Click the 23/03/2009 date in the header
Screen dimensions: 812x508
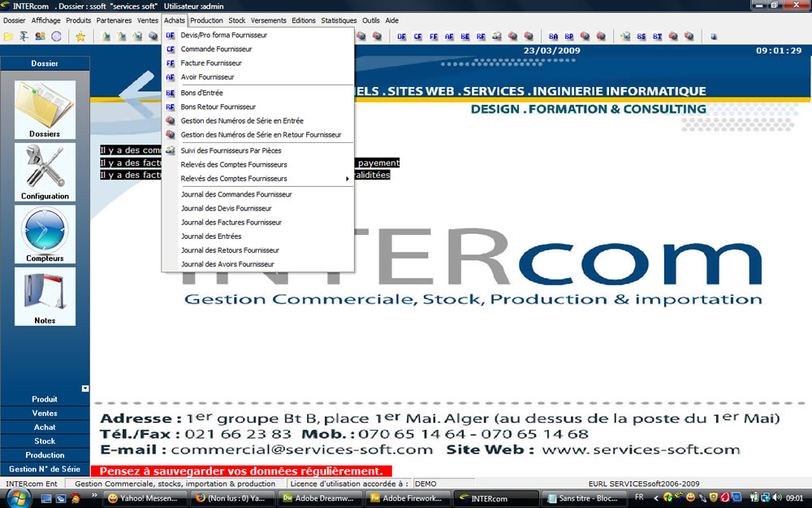point(552,50)
